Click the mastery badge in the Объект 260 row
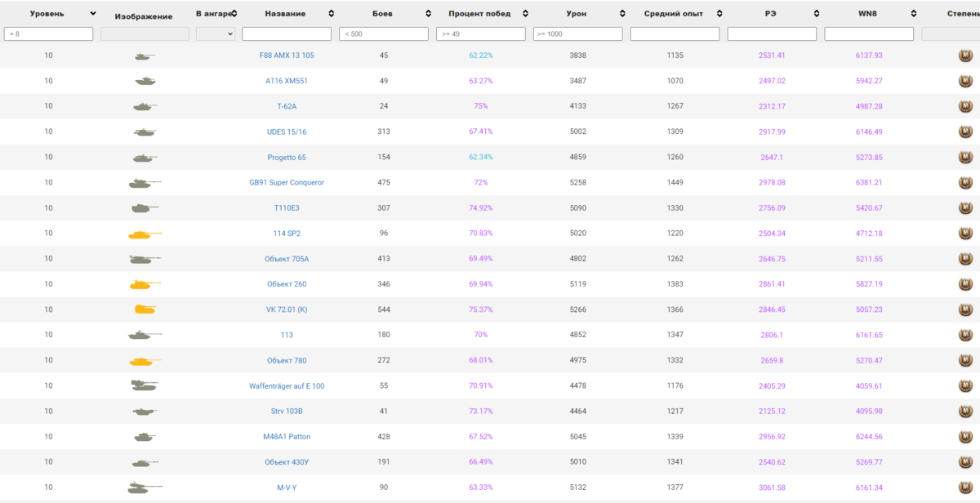 point(966,284)
